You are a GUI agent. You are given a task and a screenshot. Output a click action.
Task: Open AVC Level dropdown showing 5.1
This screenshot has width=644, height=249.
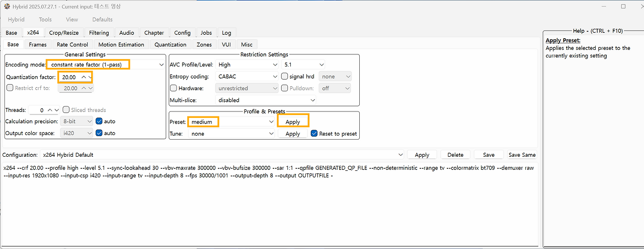coord(303,65)
